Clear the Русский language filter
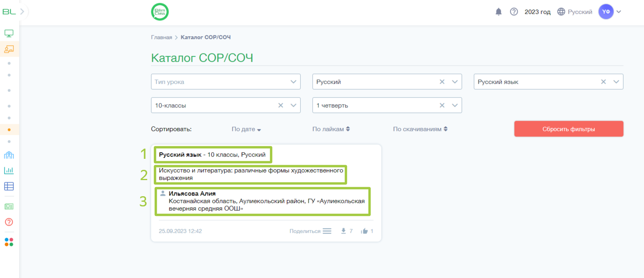 click(442, 82)
